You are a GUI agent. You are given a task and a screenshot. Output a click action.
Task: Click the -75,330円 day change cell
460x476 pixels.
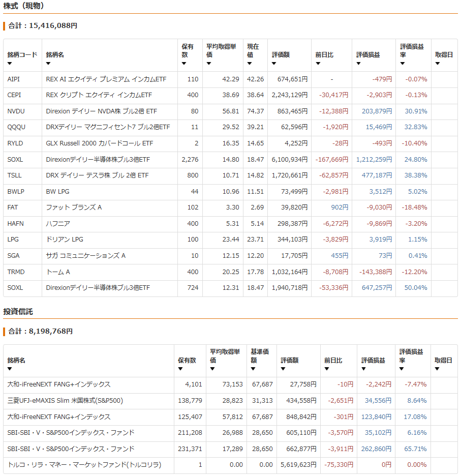339,465
